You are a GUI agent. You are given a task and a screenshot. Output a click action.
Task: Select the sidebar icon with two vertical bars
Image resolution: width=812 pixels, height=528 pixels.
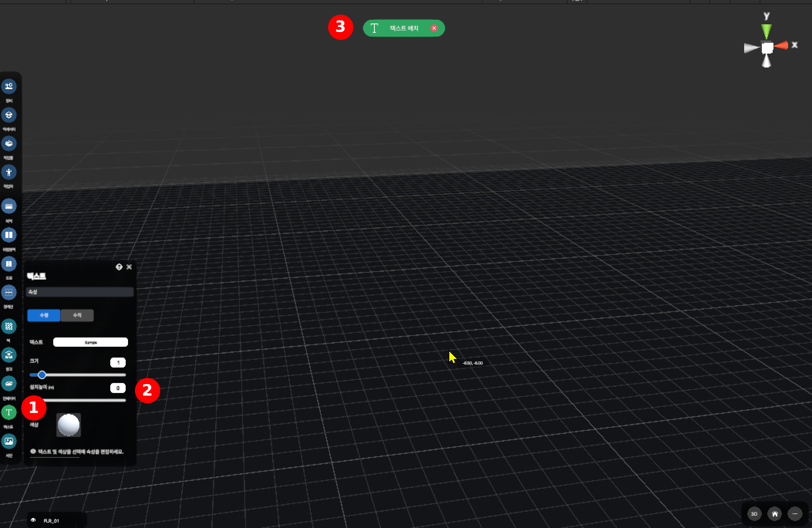pos(9,235)
